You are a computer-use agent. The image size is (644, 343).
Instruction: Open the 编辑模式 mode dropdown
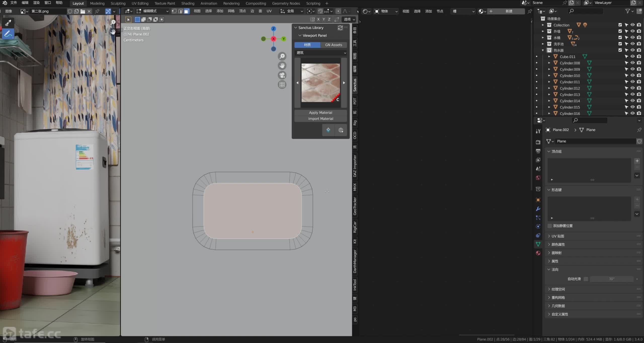coord(152,11)
